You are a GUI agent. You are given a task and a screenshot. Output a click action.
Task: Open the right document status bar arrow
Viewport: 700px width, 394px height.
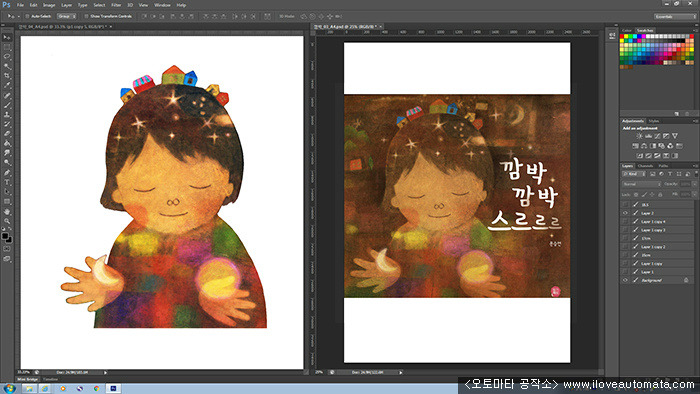click(400, 372)
